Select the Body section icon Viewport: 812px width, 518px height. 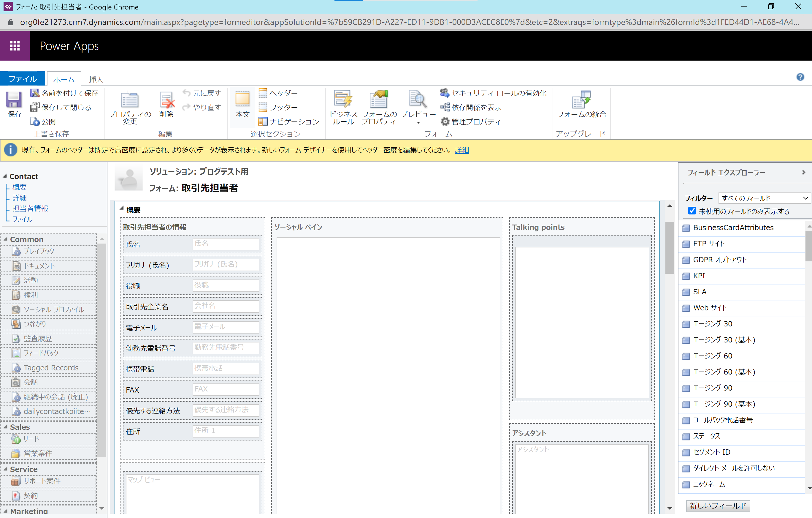[242, 100]
